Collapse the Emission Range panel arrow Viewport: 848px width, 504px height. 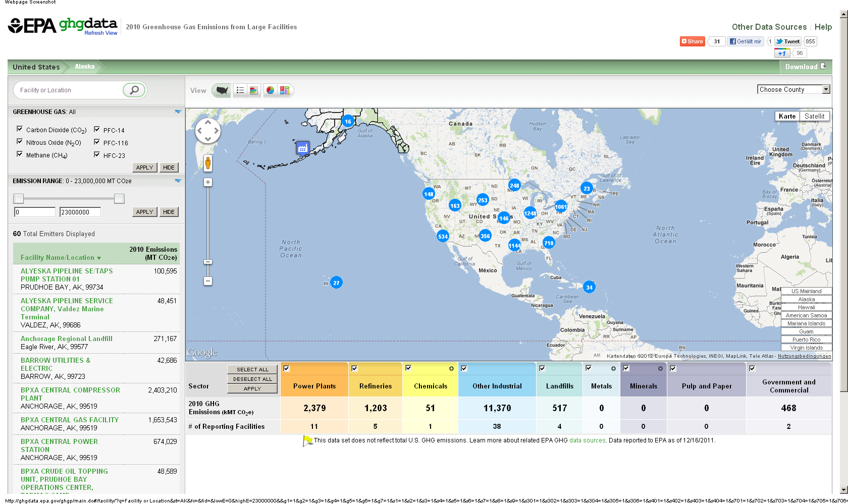coord(178,181)
